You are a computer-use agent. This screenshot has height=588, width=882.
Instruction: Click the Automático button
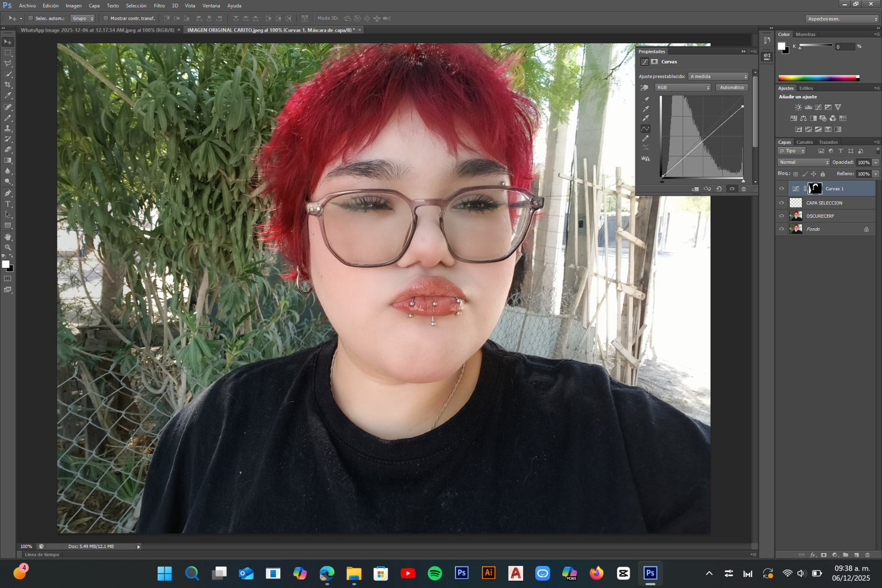[731, 87]
